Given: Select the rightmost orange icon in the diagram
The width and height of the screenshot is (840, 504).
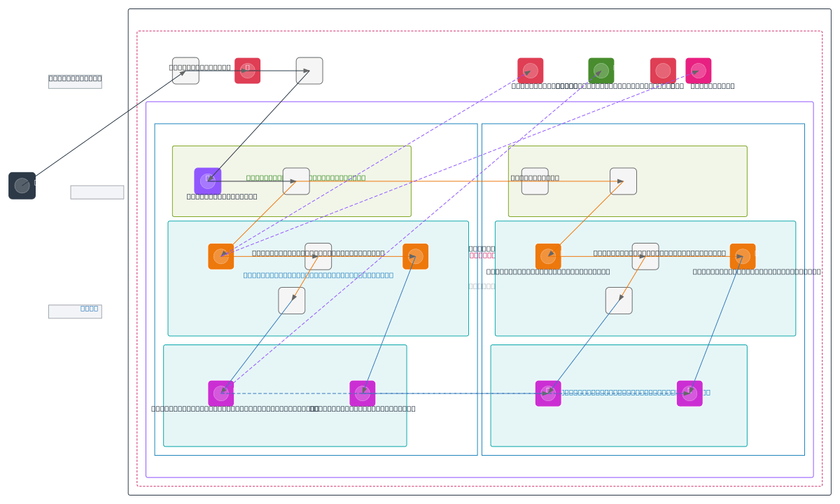Looking at the screenshot, I should 742,256.
